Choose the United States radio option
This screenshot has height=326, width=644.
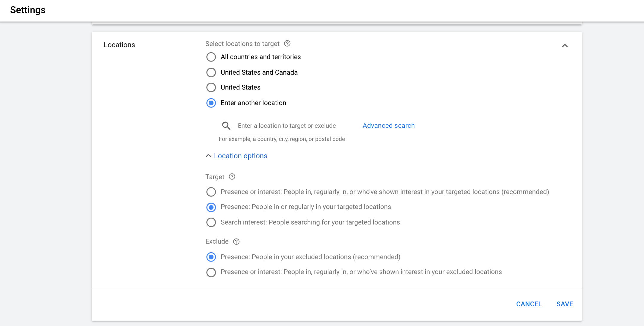point(211,87)
